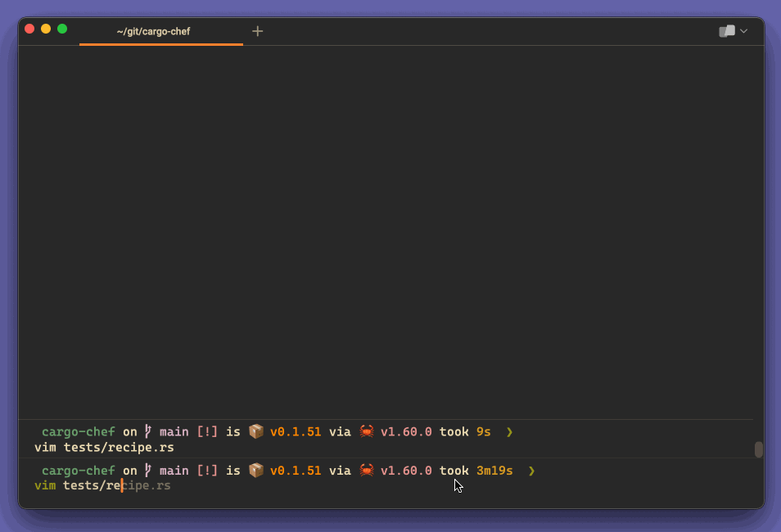
Task: Click the scrollbar on the right edge
Action: pos(758,449)
